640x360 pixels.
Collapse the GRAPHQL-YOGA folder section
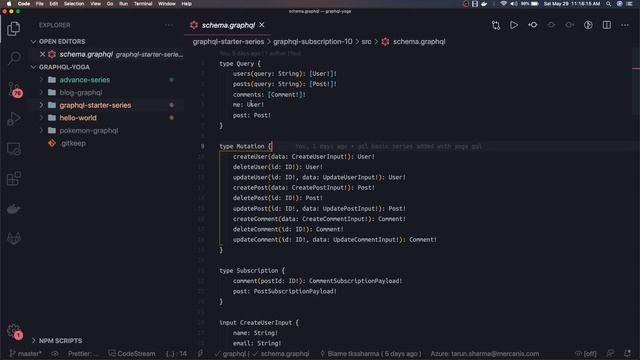pos(33,67)
